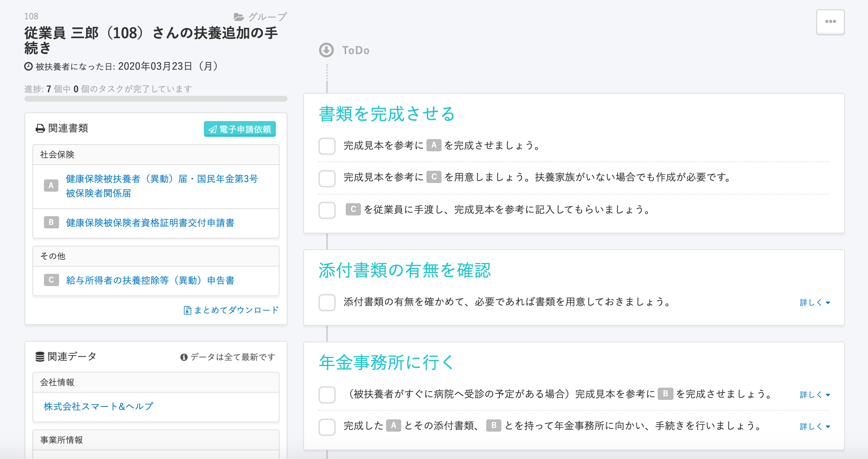
Task: Check the 添付書類の有無を確かめて task box
Action: click(327, 302)
